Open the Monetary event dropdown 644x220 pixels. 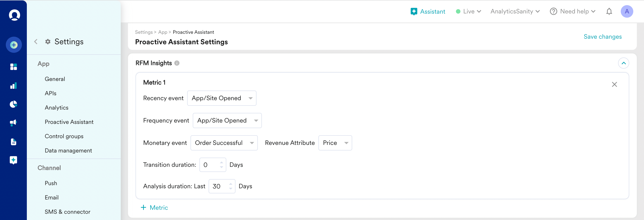coord(224,143)
